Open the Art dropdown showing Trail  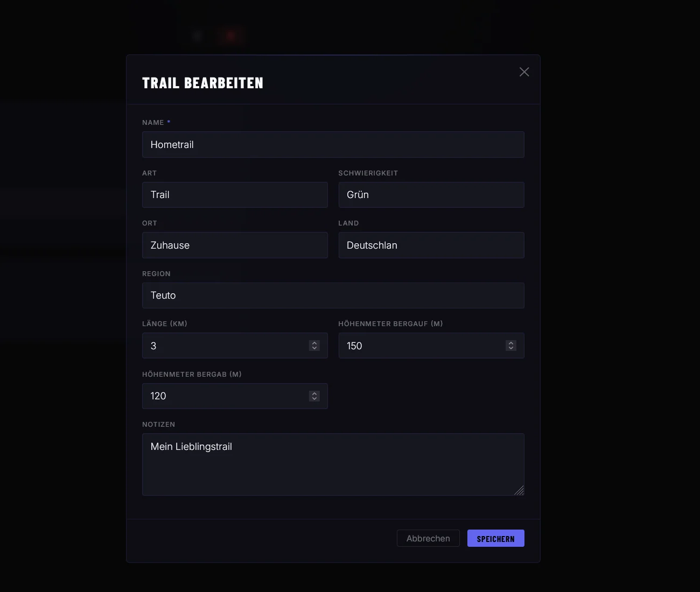pyautogui.click(x=235, y=195)
